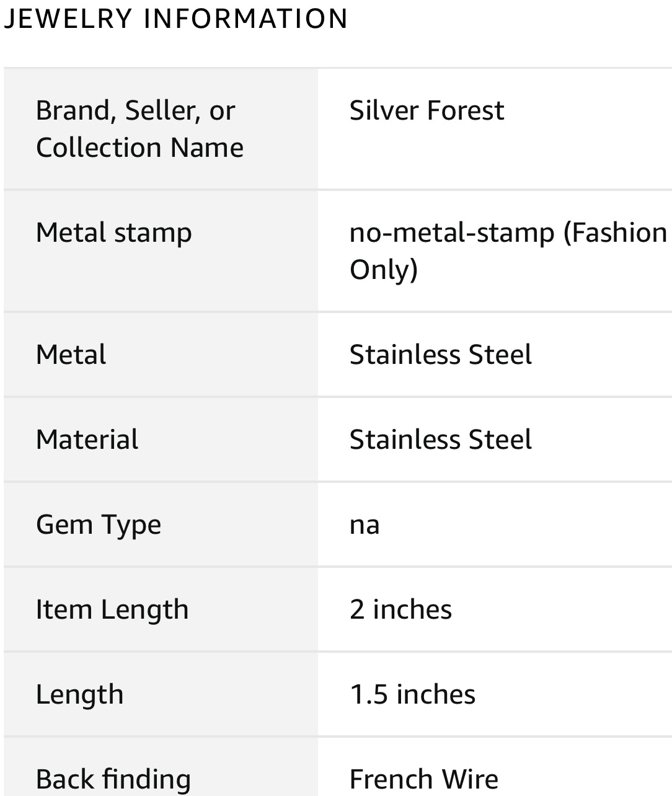Select Stainless Steel in the Material row

(x=440, y=440)
